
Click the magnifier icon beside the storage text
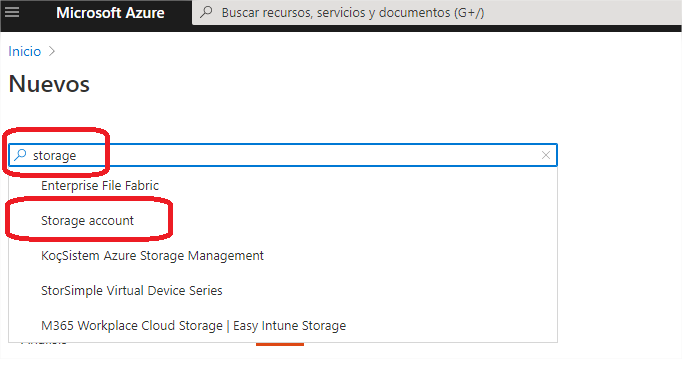[x=20, y=155]
